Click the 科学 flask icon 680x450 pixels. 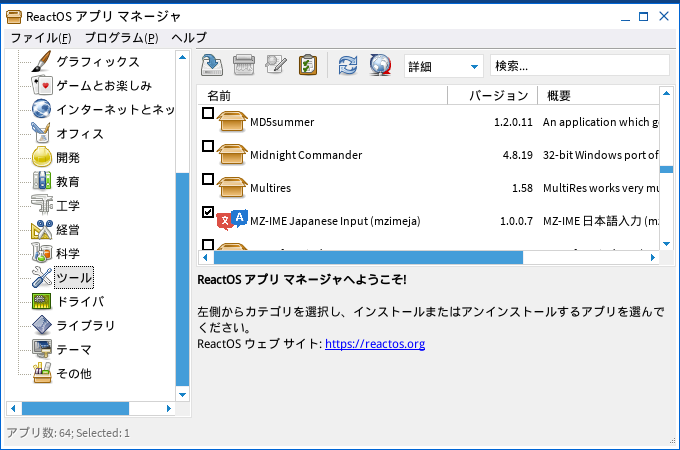[x=42, y=253]
